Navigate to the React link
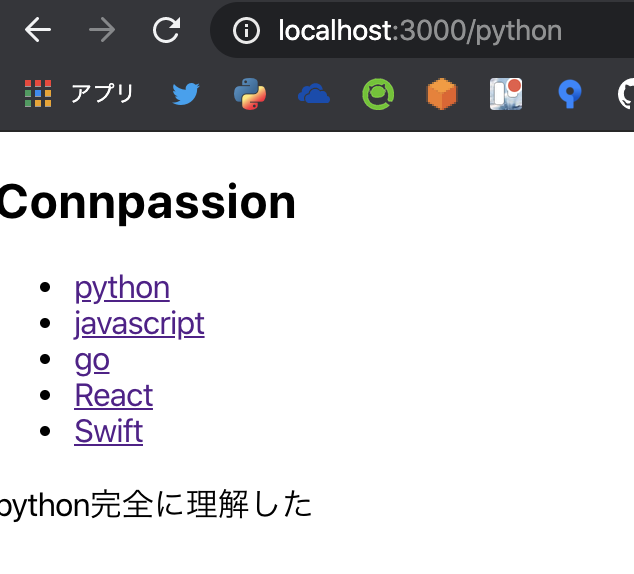Screen dimensions: 634x574 (114, 395)
